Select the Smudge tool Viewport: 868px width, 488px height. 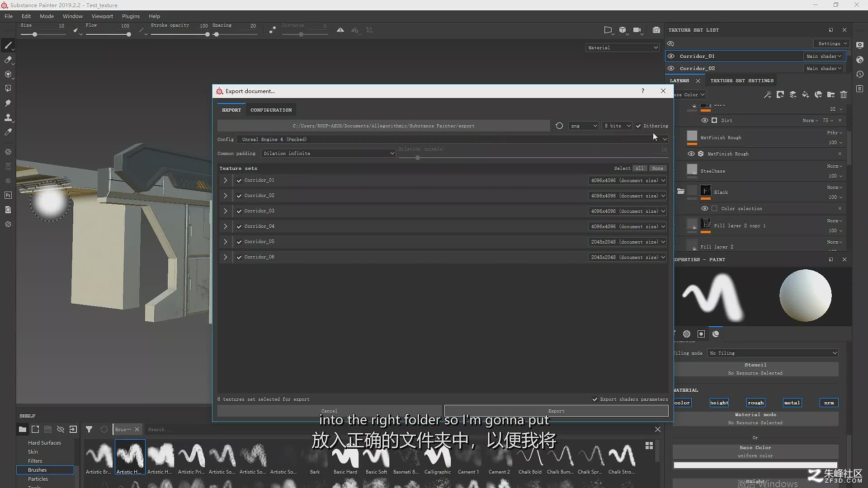[8, 103]
